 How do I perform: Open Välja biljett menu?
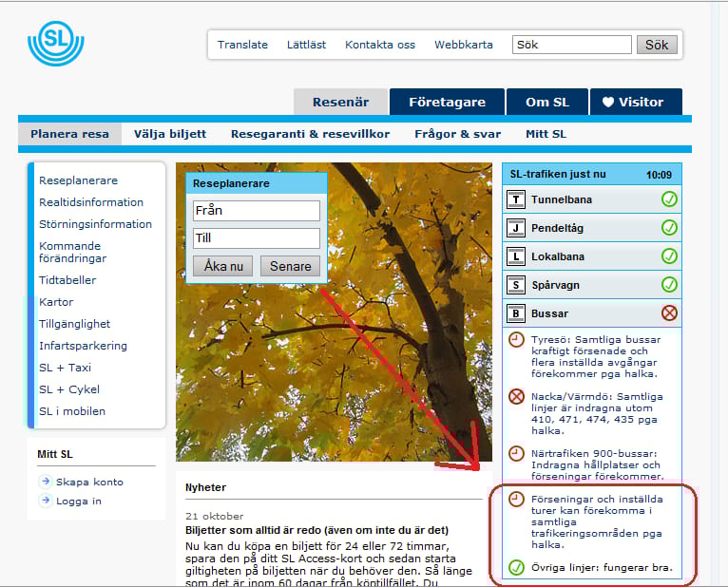pyautogui.click(x=170, y=134)
